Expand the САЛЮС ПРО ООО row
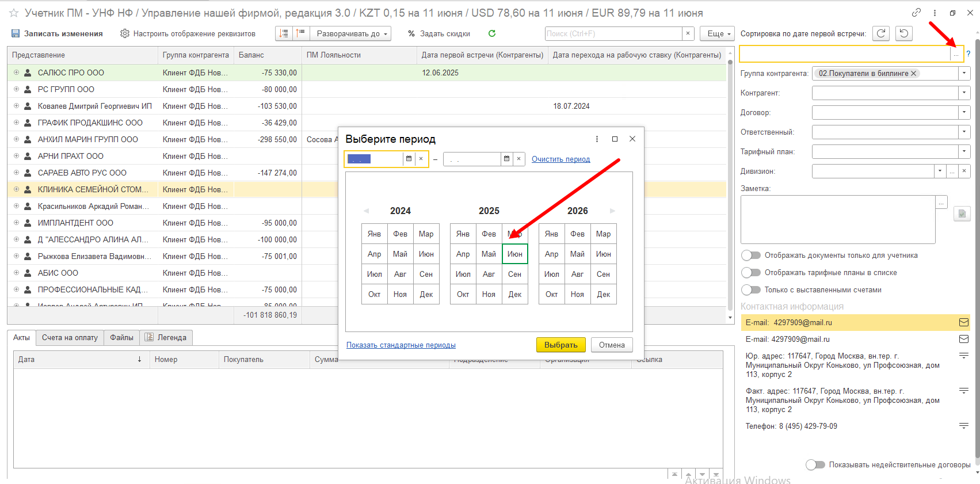 [x=16, y=73]
